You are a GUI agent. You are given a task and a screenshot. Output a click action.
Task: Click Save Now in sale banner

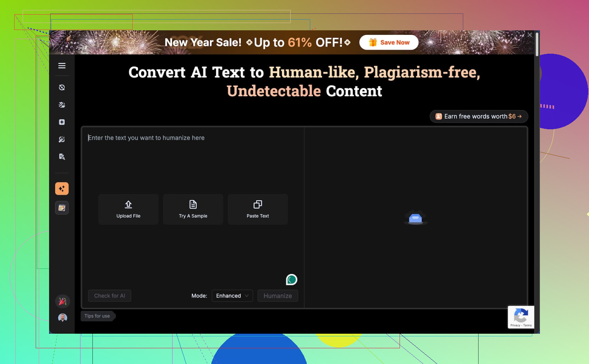tap(389, 43)
